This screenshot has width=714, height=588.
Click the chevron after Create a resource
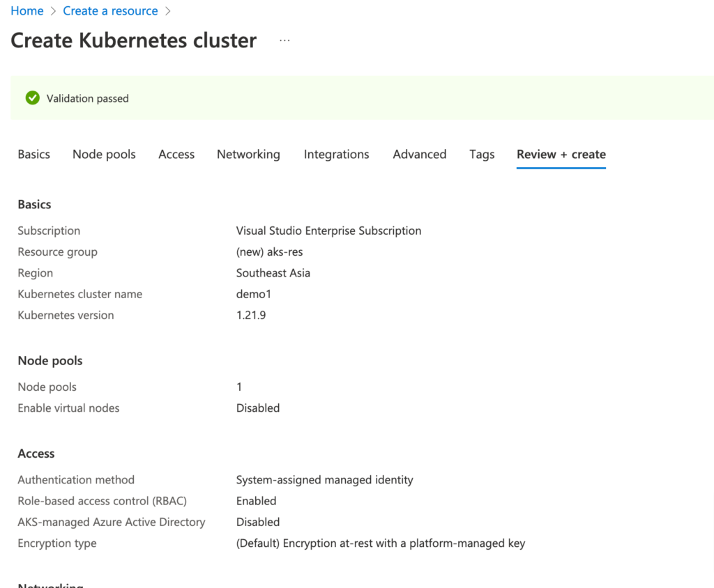tap(167, 10)
